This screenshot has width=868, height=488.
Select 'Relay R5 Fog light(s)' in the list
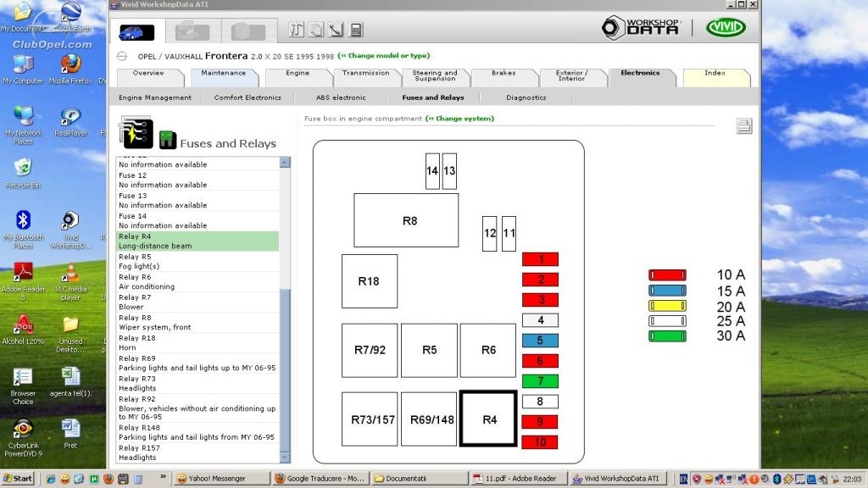pos(198,262)
